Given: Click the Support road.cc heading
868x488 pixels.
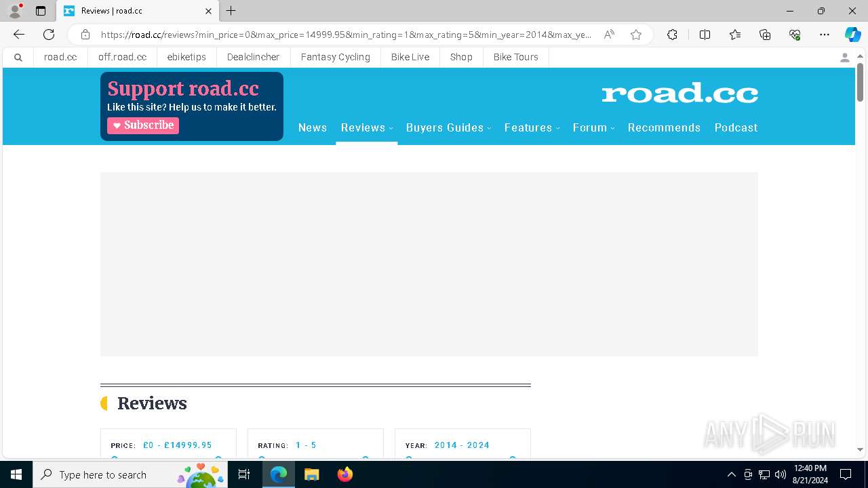Looking at the screenshot, I should 183,89.
